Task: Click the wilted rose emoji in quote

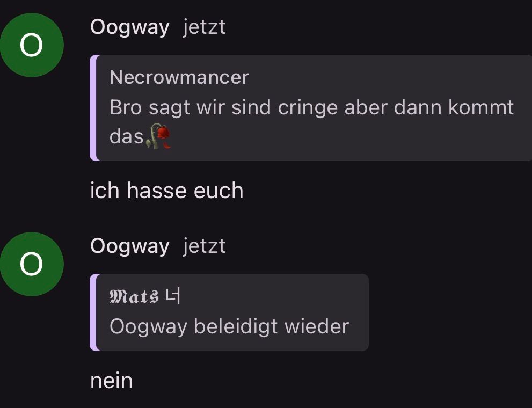Action: pos(158,136)
